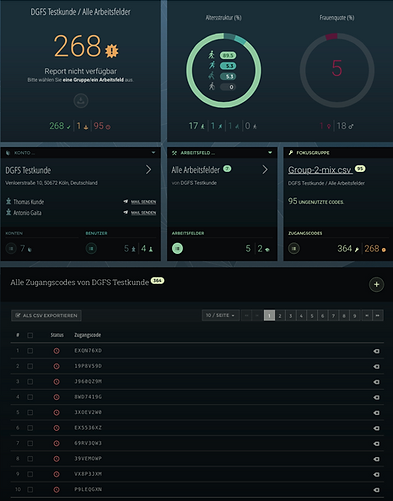This screenshot has width=393, height=501.
Task: Check the box for row 10 P9LEQGXN
Action: point(30,489)
